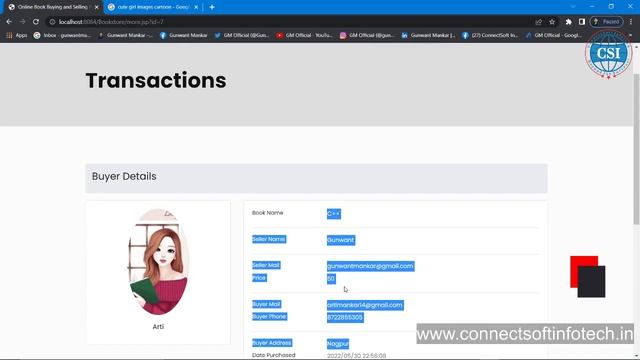The image size is (640, 360).
Task: Click the book name value C++
Action: coord(333,214)
